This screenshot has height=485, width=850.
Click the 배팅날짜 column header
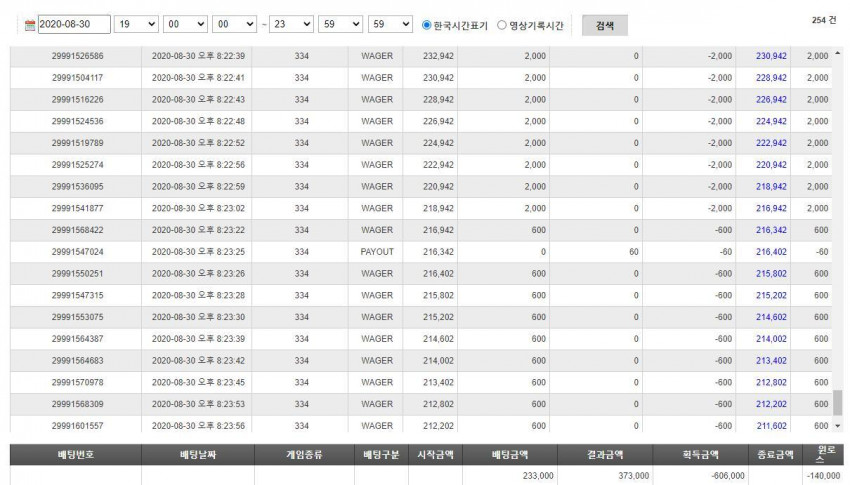tap(198, 455)
